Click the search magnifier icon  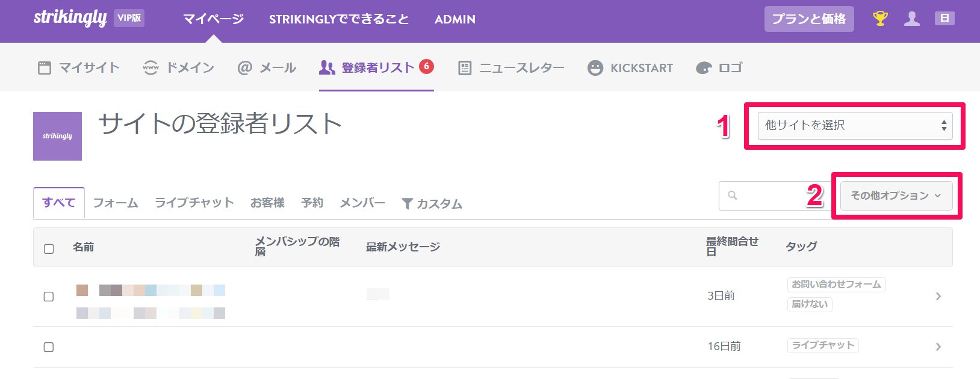pos(733,195)
